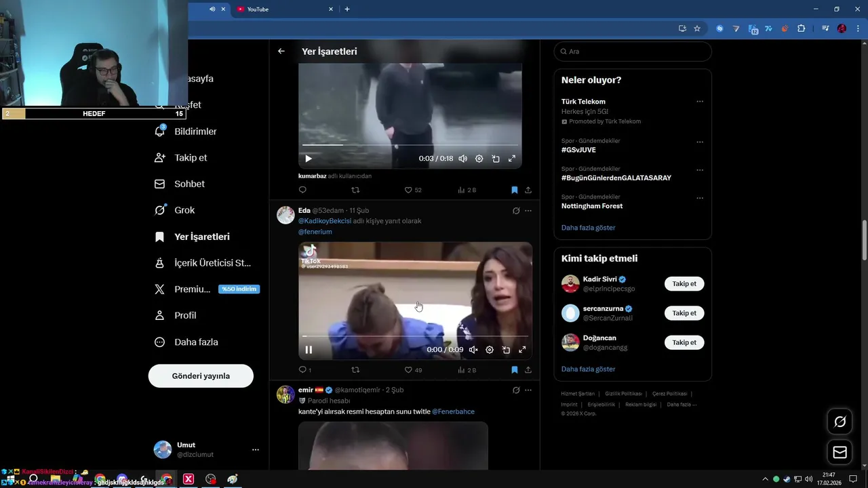Show more suggestions under Kimi takip etmeli

[588, 369]
